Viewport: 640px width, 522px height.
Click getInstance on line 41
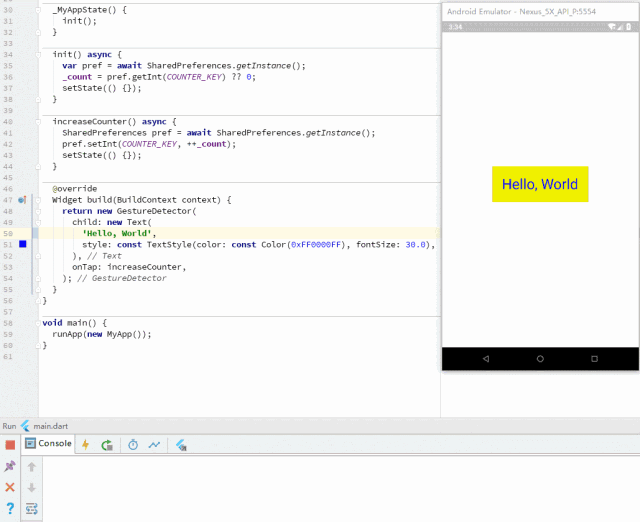[x=333, y=133]
